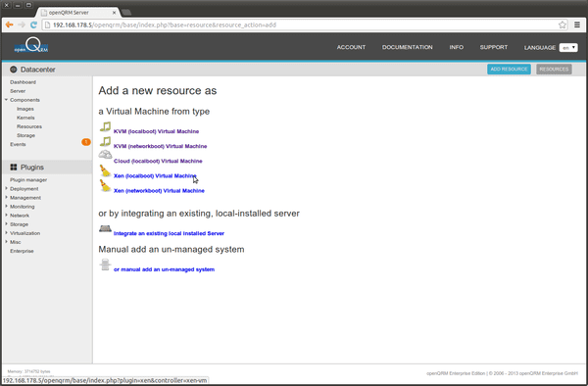Close the openQRM Server tab
Image resolution: width=588 pixels, height=386 pixels.
pos(114,13)
